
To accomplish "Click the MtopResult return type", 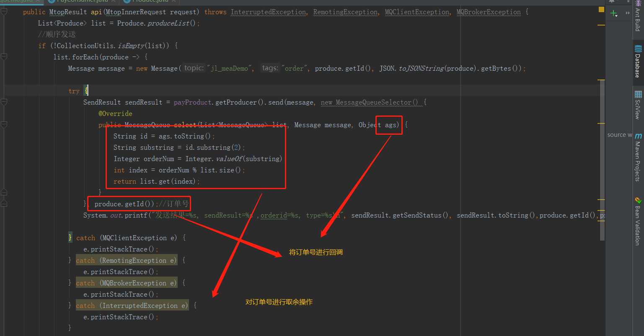I will (68, 12).
